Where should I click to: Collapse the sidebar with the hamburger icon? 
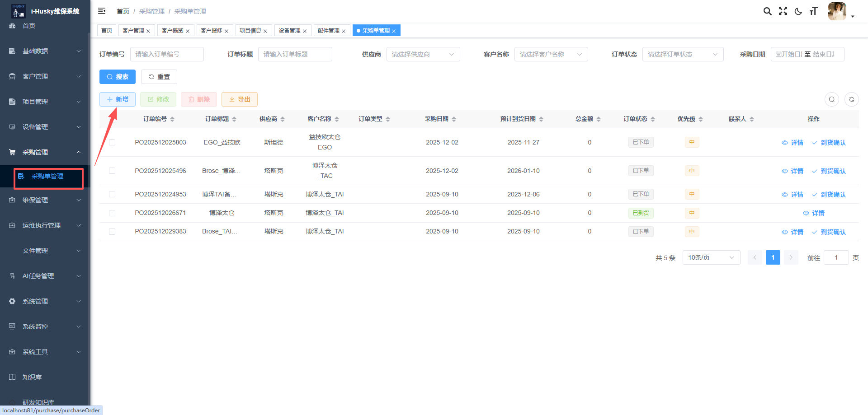[102, 11]
